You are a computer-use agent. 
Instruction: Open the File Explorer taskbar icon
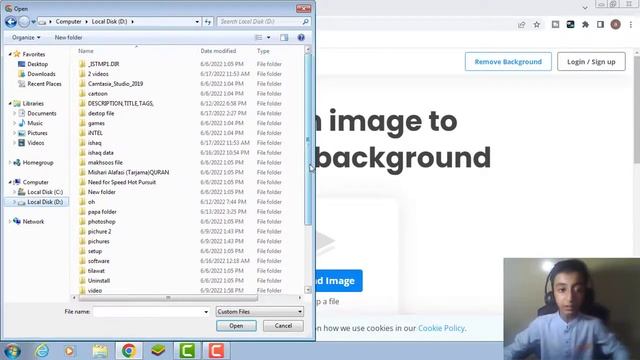[100, 351]
